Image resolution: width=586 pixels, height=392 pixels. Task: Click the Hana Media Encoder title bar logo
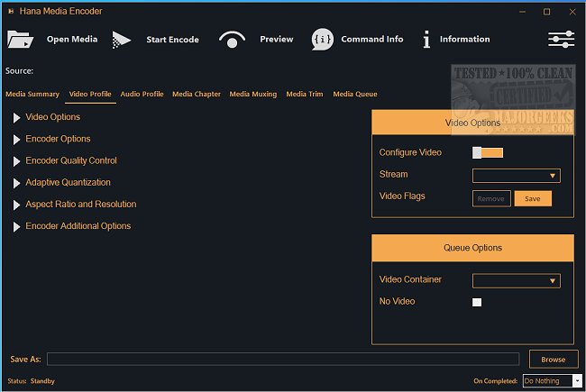(x=11, y=11)
